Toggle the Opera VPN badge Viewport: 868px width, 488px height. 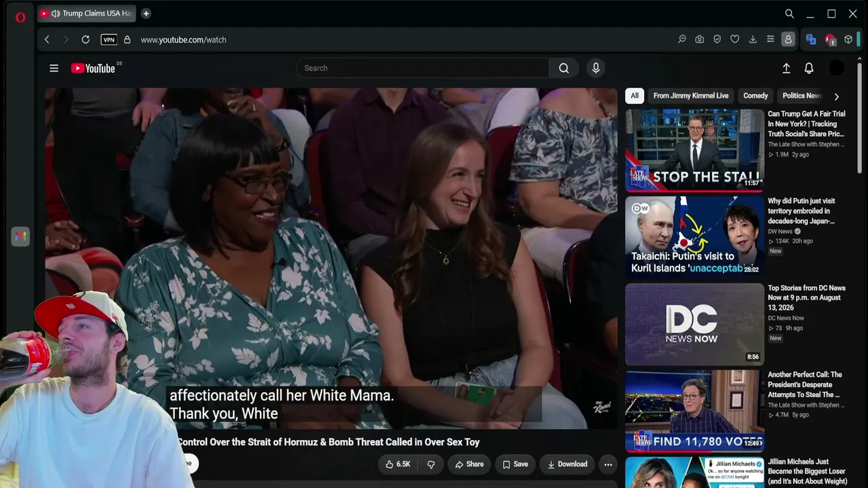(x=108, y=39)
